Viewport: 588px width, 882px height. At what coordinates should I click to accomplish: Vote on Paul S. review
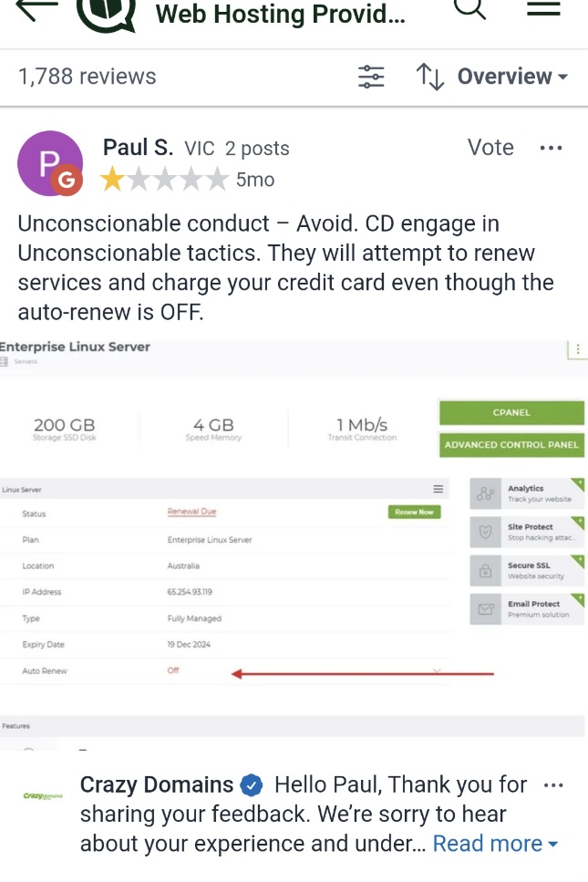490,148
